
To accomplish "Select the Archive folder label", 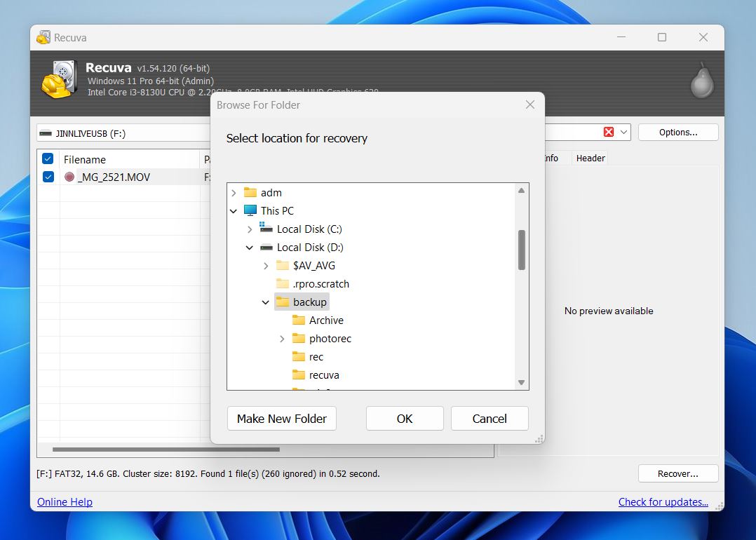I will pyautogui.click(x=326, y=320).
